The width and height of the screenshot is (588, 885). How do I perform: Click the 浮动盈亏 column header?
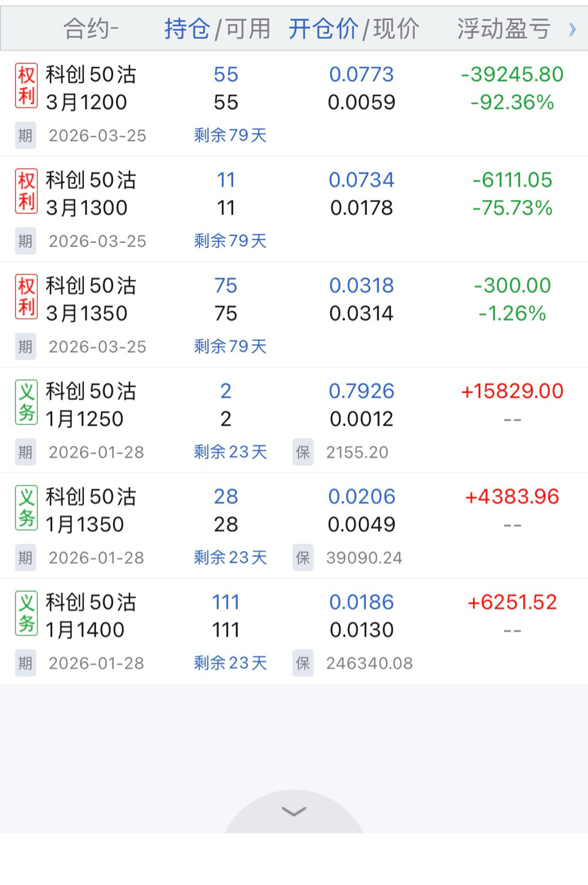[504, 29]
